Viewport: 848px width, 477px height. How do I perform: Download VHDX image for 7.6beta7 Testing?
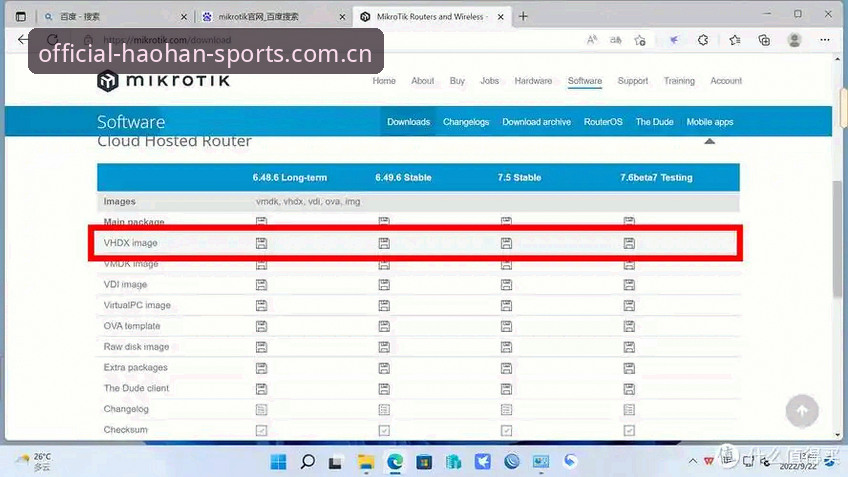click(x=629, y=243)
